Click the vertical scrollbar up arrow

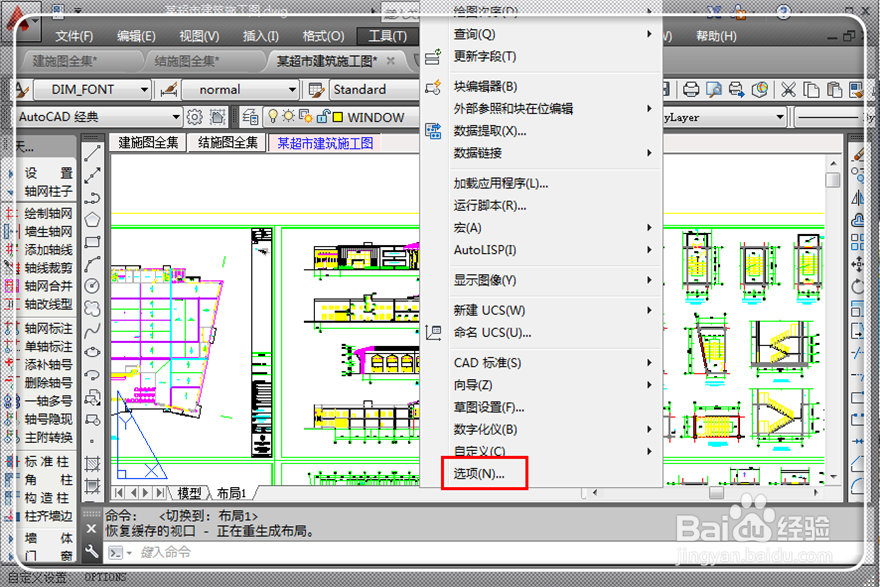[x=833, y=163]
